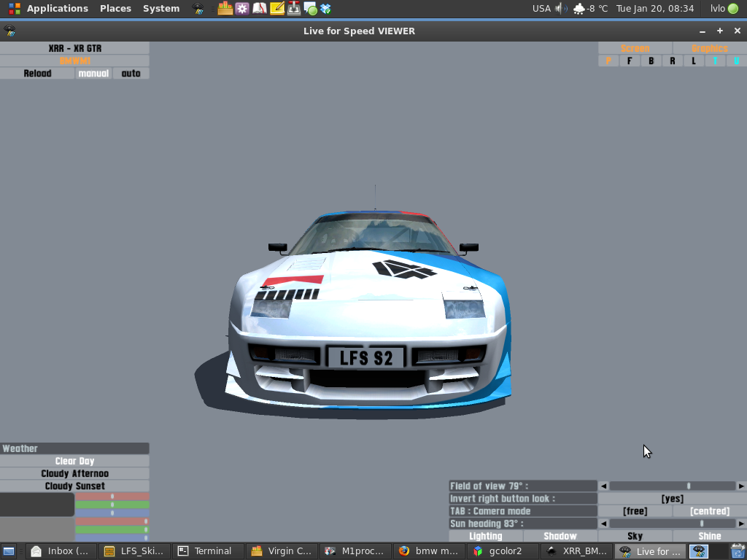Open skin selector BMWM1

[75, 61]
